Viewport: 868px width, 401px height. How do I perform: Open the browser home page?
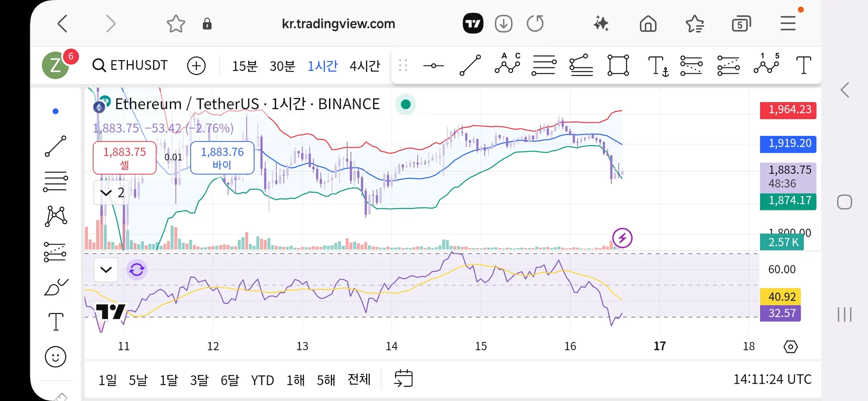pyautogui.click(x=648, y=24)
